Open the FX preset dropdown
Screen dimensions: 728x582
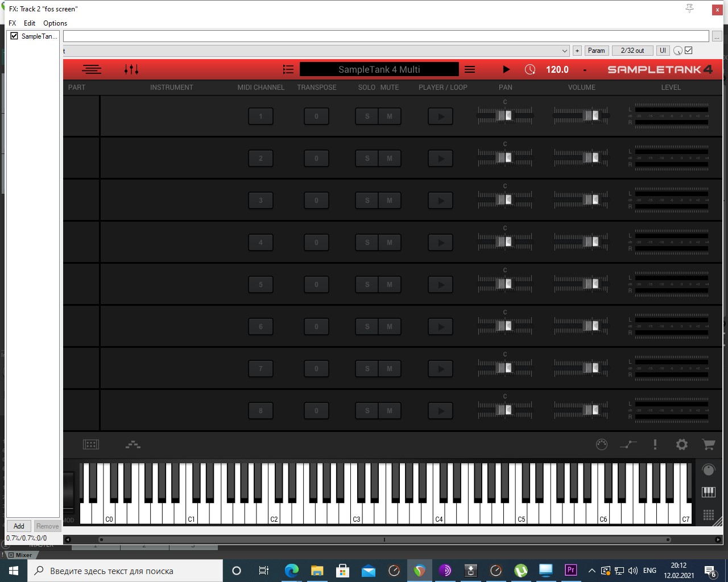pos(316,51)
